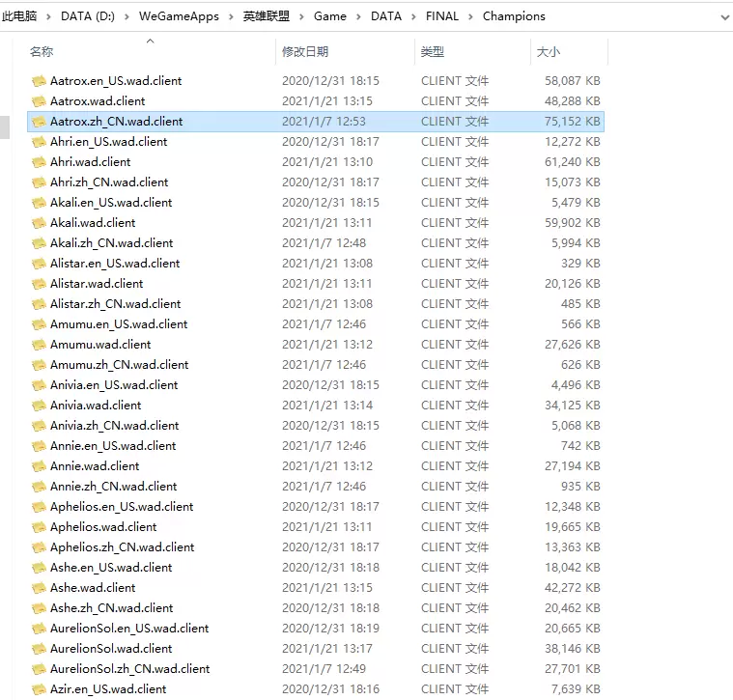
Task: Click the file icon of Aphelios.en_US.wad.client
Action: [x=39, y=507]
